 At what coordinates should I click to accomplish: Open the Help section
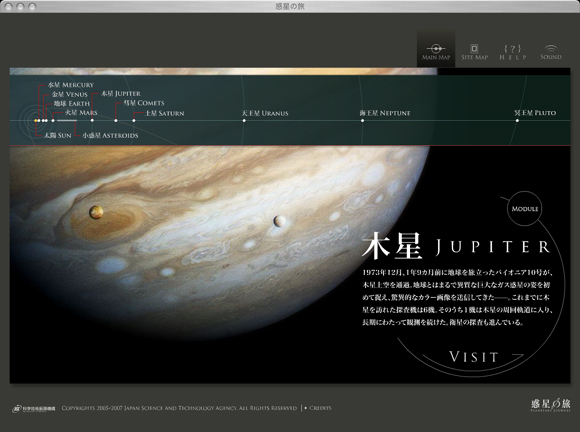pyautogui.click(x=513, y=52)
